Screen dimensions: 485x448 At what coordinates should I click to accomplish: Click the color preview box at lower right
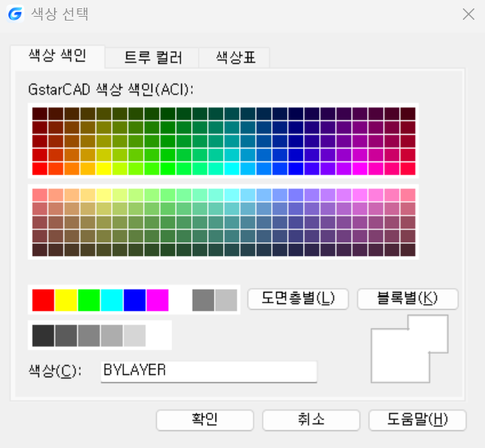pos(409,349)
